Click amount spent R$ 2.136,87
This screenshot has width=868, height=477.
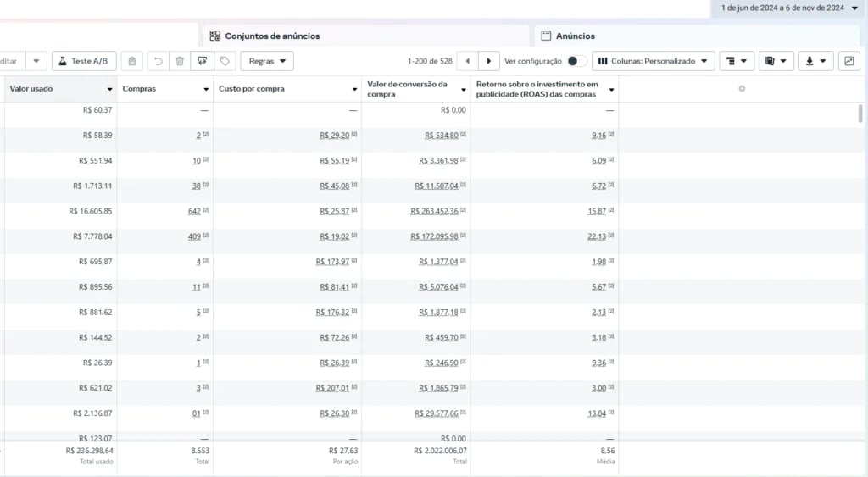tap(92, 413)
